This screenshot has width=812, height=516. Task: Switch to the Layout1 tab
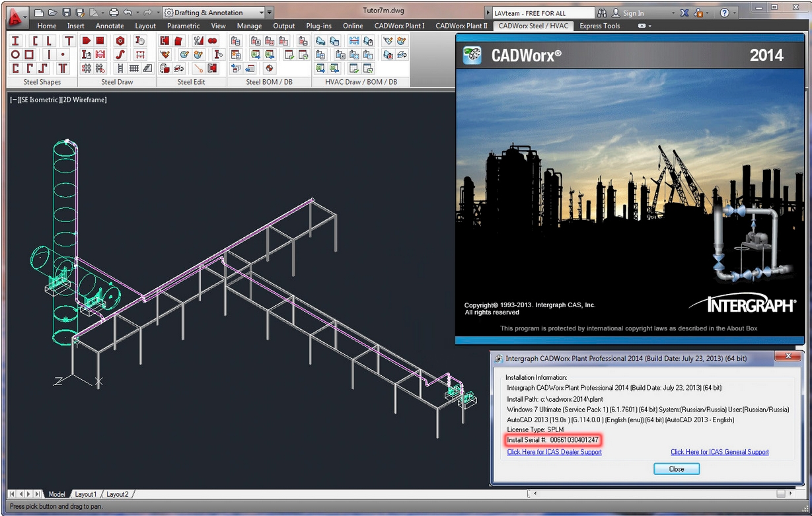(x=86, y=494)
